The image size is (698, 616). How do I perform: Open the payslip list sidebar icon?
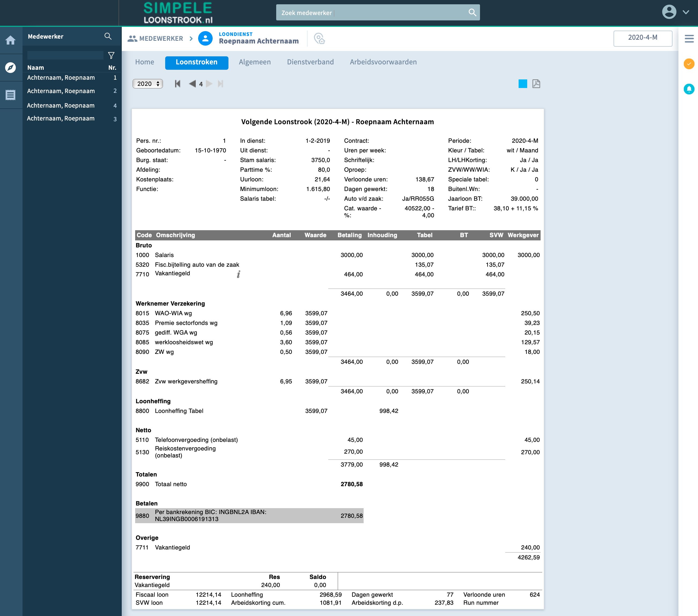click(10, 95)
